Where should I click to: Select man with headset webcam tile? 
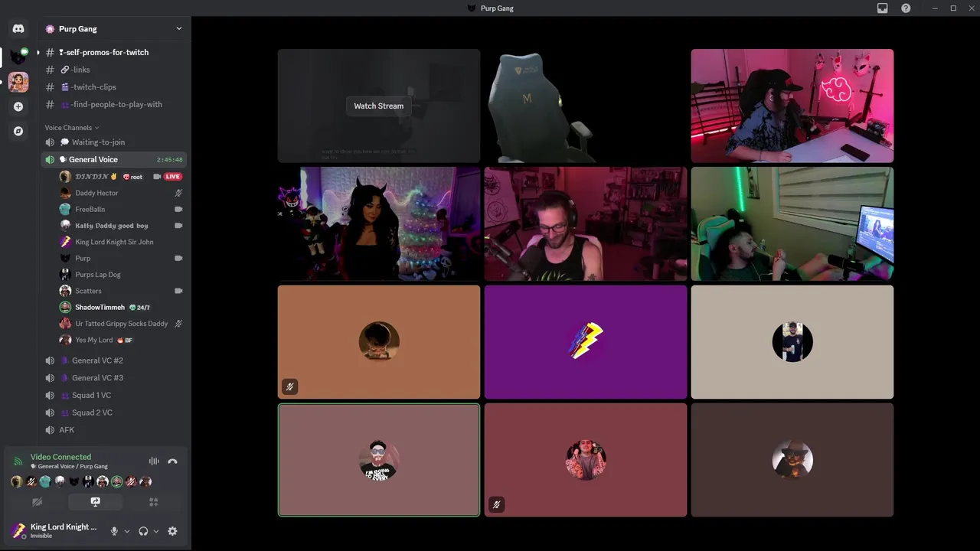click(586, 224)
